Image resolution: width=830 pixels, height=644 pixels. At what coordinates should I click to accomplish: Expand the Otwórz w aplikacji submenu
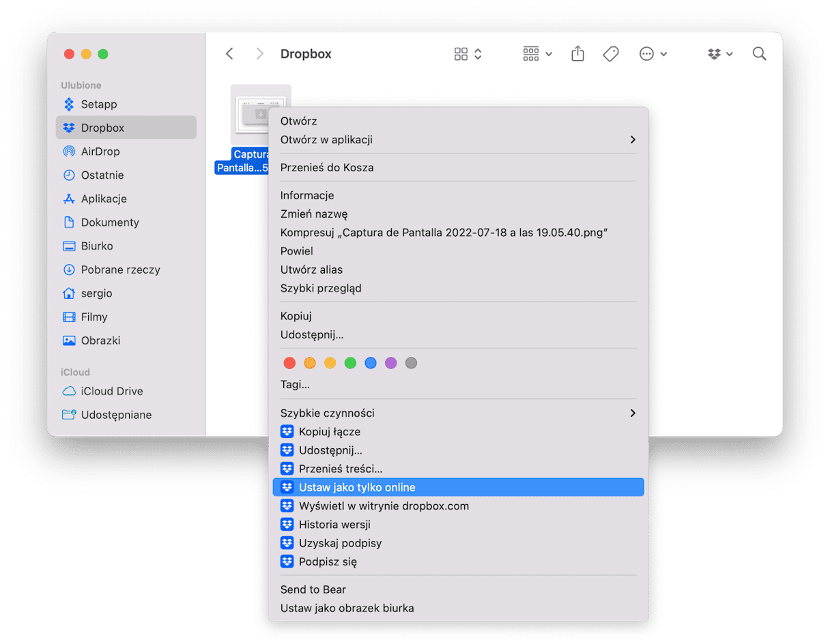pos(457,140)
